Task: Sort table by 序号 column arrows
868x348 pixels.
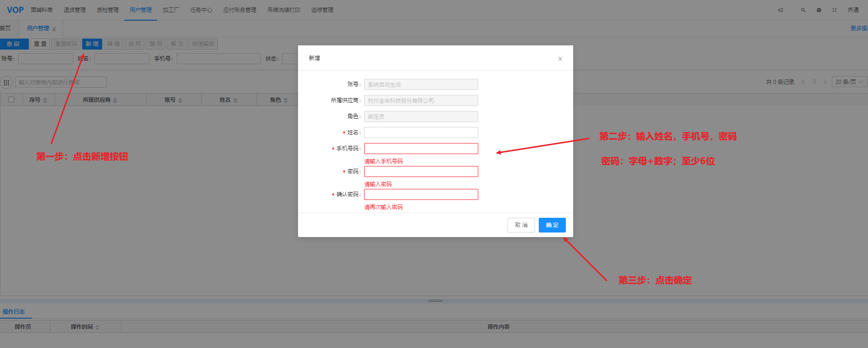Action: coord(45,100)
